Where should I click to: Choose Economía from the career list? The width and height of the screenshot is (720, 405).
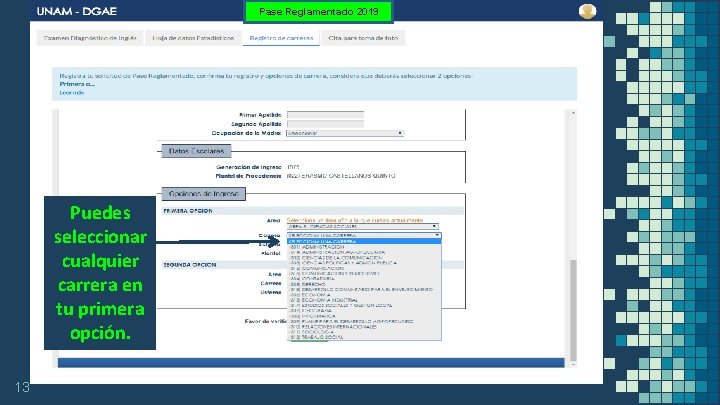[x=364, y=295]
